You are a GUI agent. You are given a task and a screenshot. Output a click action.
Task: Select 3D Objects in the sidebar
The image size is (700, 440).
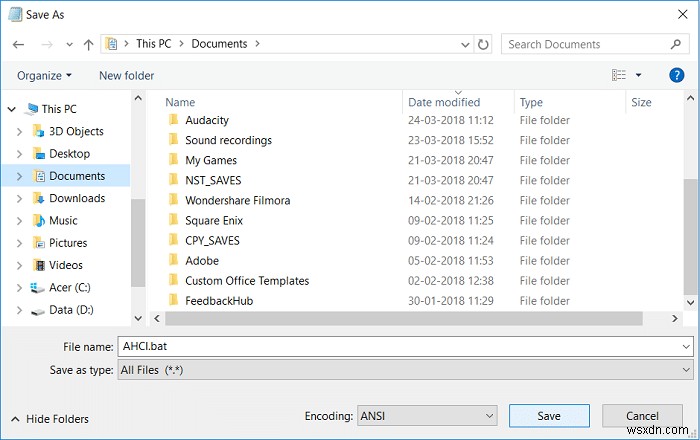(x=76, y=131)
